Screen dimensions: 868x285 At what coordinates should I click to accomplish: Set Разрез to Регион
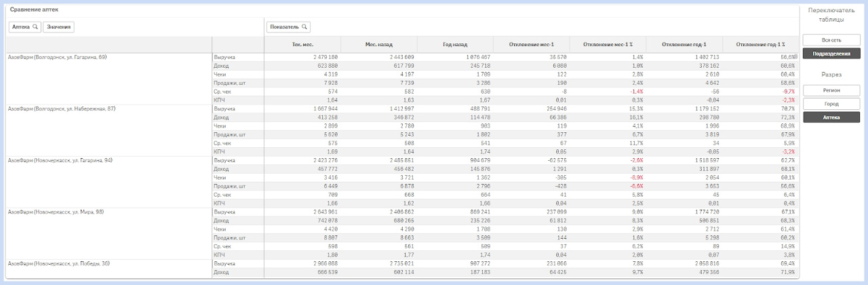point(831,90)
